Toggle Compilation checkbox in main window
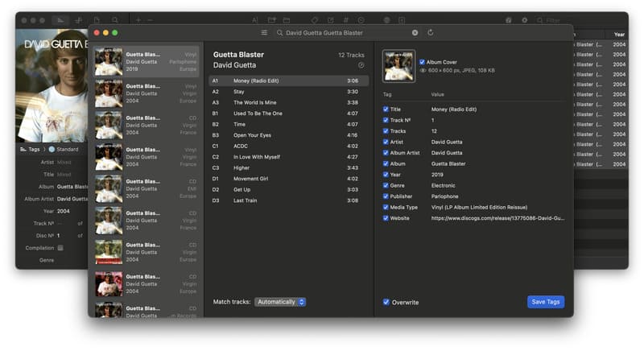 pyautogui.click(x=60, y=247)
